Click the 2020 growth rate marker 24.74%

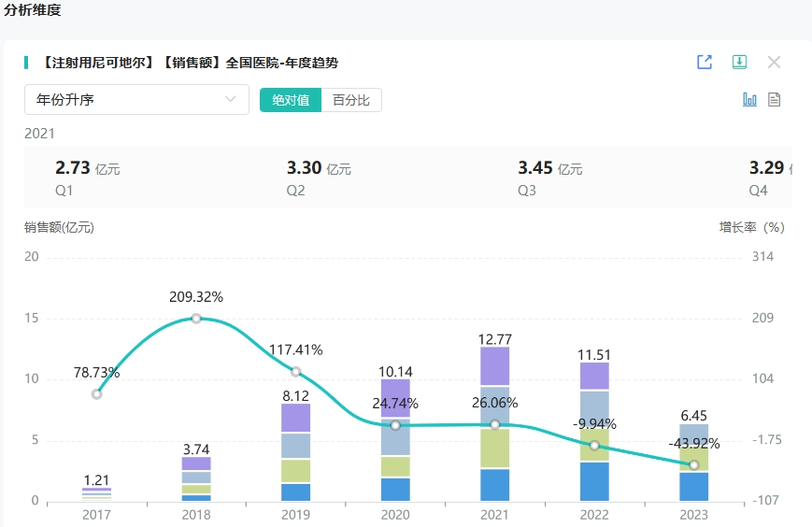coord(395,425)
